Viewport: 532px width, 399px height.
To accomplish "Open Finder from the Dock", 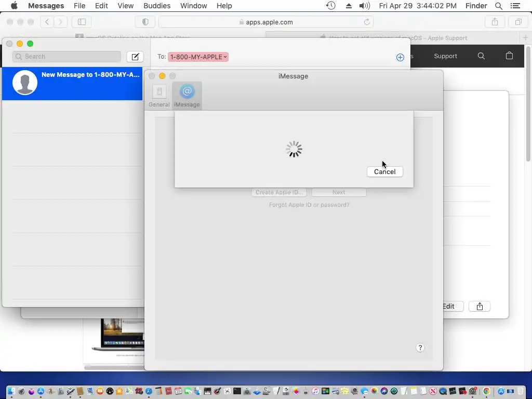I will click(11, 391).
